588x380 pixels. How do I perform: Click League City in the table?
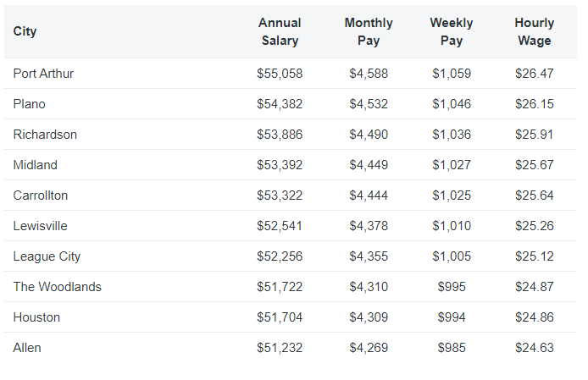(47, 256)
